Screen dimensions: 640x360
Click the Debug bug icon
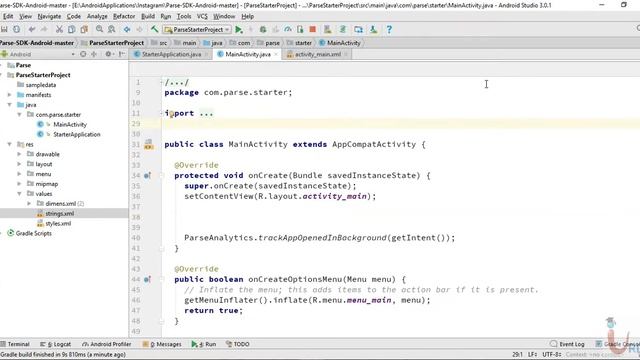point(263,29)
